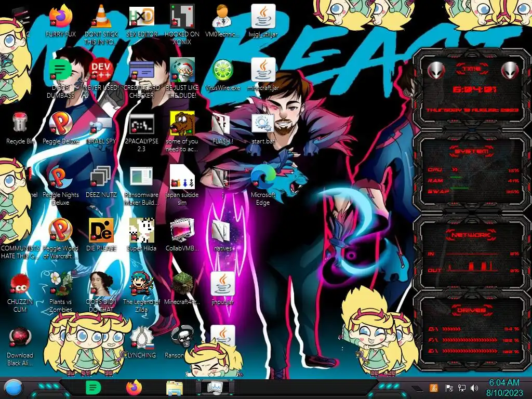Open the COMMUNISTS HATE THIS G... icon

[20, 251]
